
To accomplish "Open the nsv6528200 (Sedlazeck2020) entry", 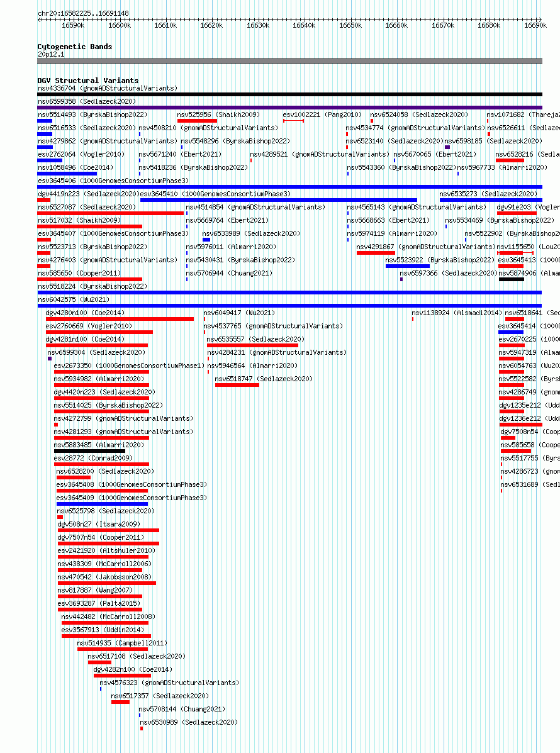I will coord(105,472).
